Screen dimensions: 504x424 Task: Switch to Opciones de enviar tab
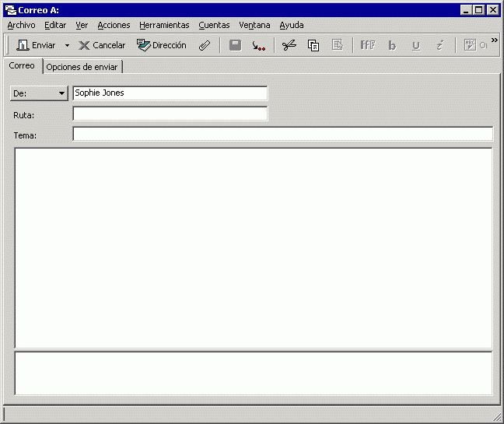(x=82, y=67)
